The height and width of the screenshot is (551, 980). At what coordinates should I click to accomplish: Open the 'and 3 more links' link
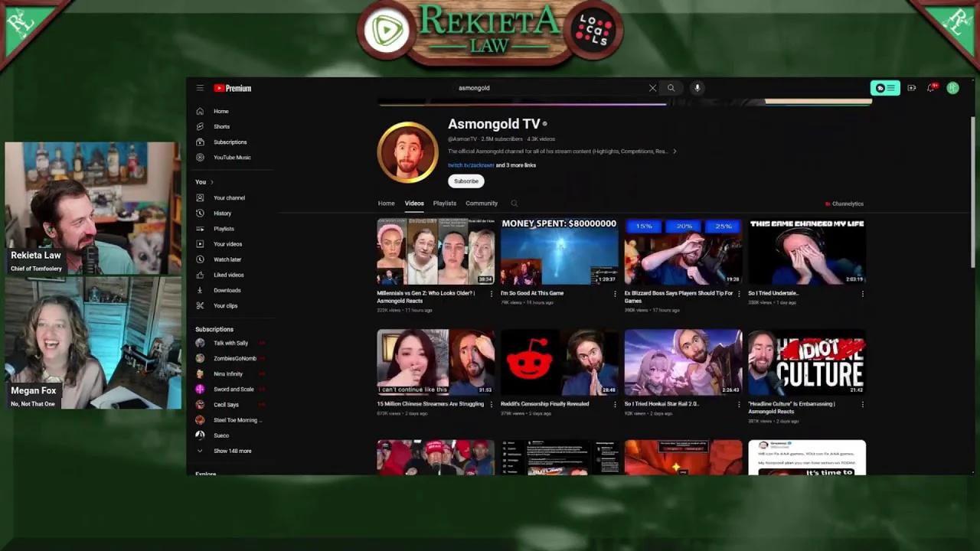coord(516,165)
